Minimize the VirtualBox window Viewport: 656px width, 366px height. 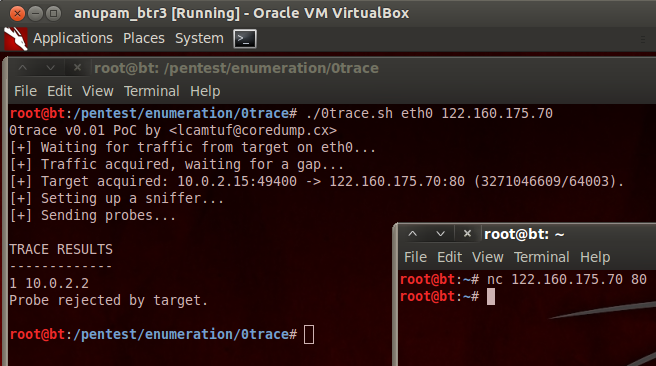[x=36, y=14]
